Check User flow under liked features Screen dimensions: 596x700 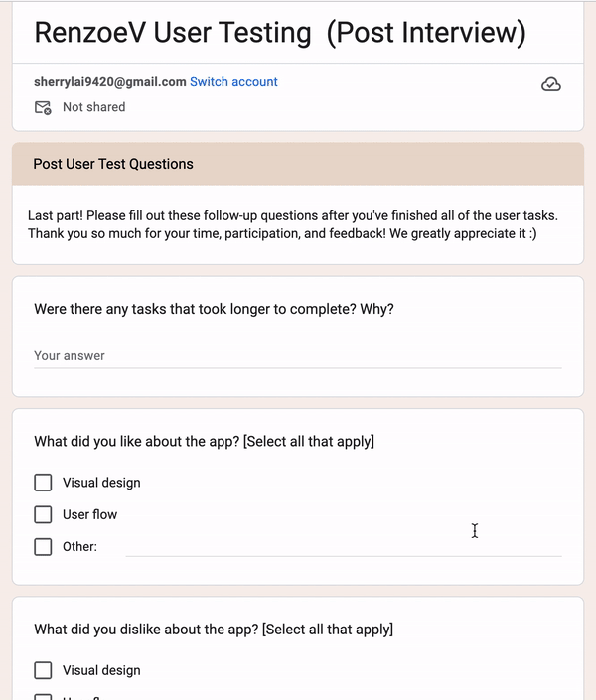43,514
